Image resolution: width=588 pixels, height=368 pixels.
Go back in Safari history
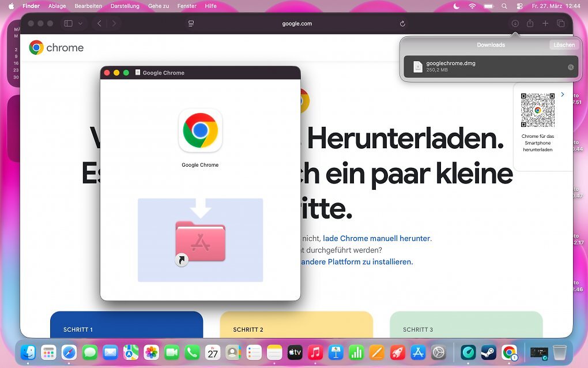99,23
